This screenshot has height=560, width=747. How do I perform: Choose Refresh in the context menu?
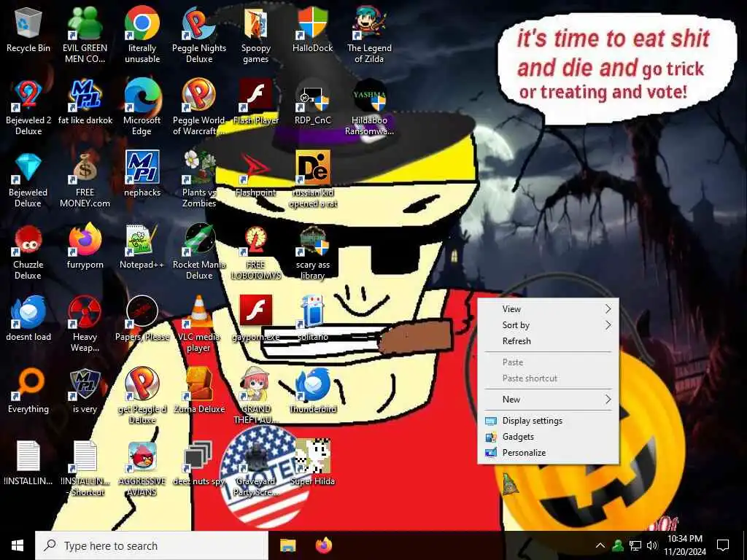(x=549, y=341)
